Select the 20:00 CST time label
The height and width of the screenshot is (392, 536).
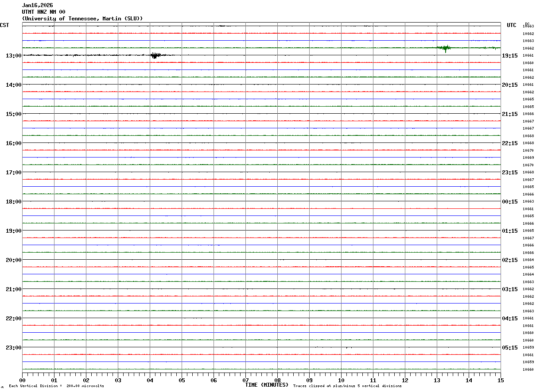coord(14,260)
